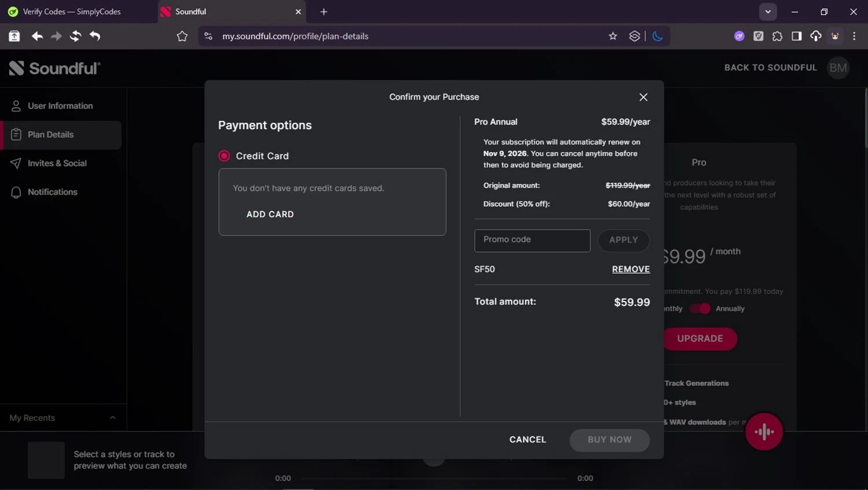The width and height of the screenshot is (868, 490).
Task: Click the site information icon in address bar
Action: click(208, 36)
